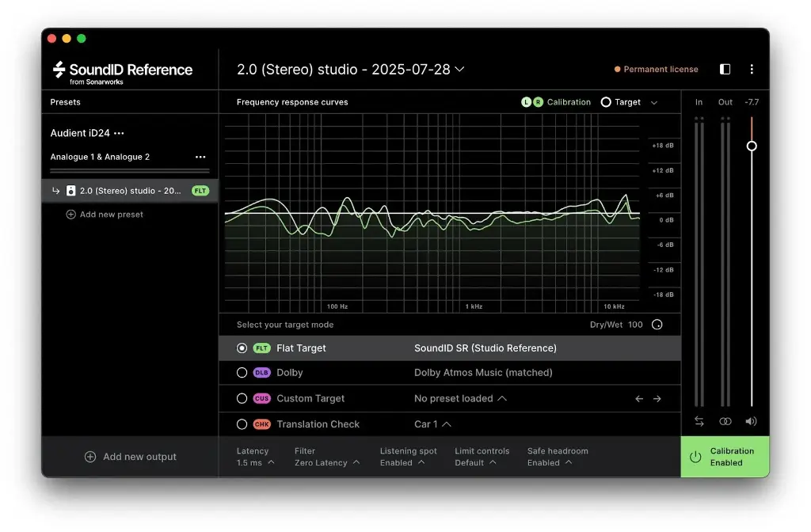Image resolution: width=811 pixels, height=532 pixels.
Task: Click the mono linked-circles icon
Action: click(725, 421)
